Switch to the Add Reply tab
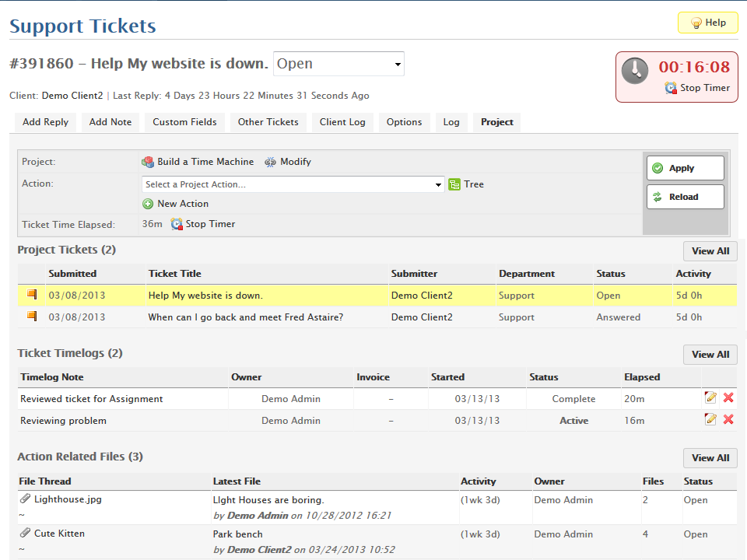 tap(45, 122)
